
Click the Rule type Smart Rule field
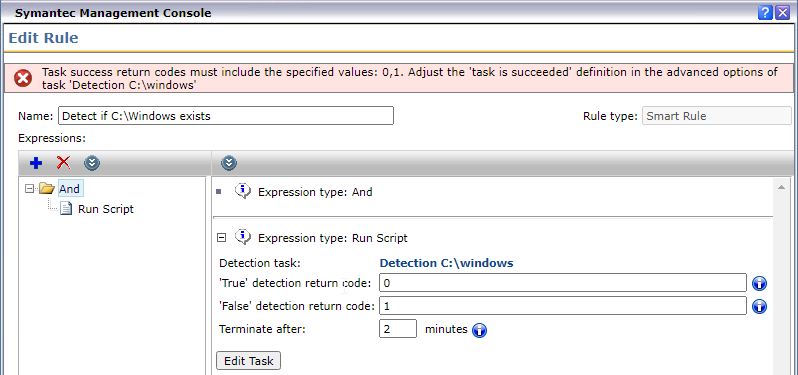click(x=717, y=116)
